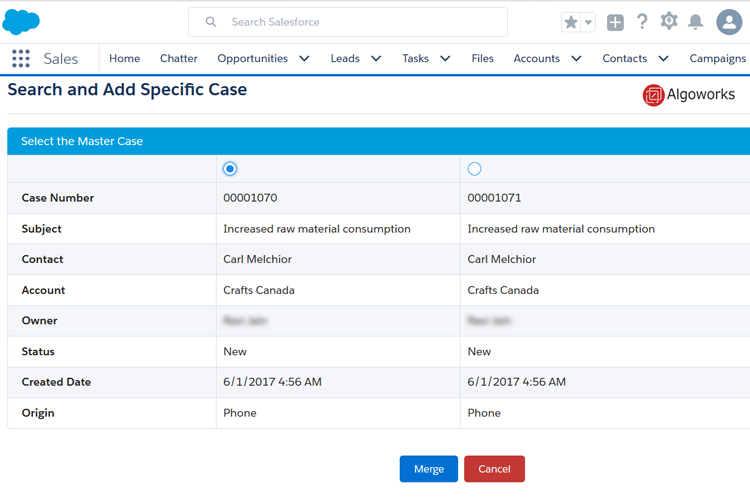This screenshot has height=500, width=750.
Task: Click created date of case 00001070
Action: (272, 382)
